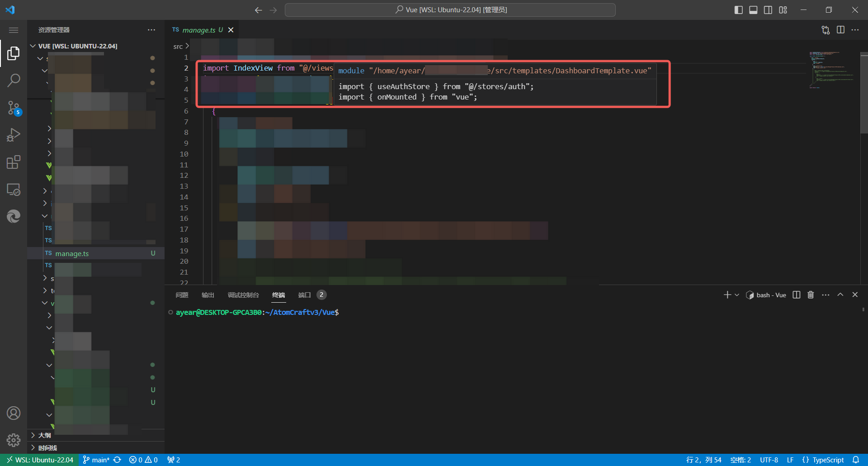Open editor more actions ellipsis

click(855, 30)
